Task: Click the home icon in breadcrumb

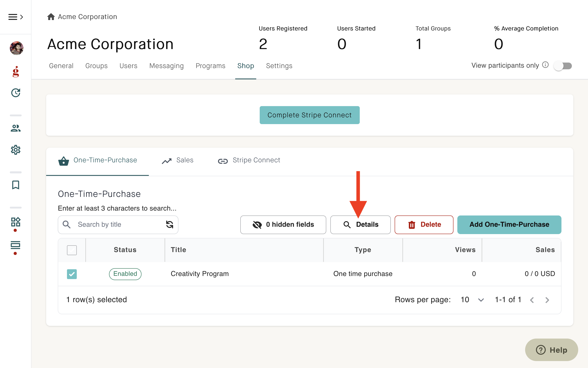Action: (51, 17)
